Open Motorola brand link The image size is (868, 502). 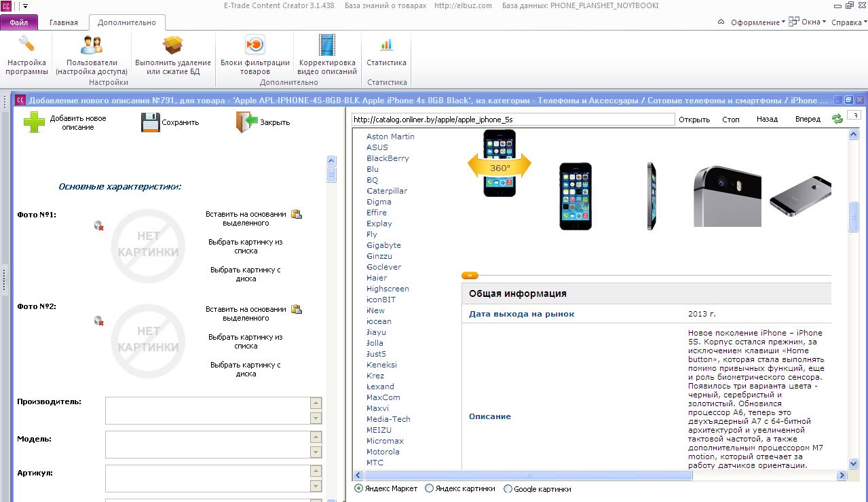pos(383,452)
